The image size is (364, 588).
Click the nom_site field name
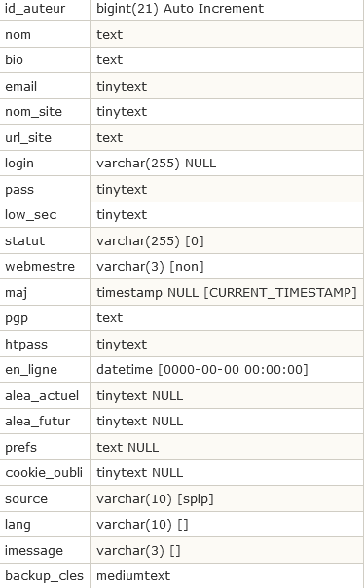pyautogui.click(x=33, y=112)
